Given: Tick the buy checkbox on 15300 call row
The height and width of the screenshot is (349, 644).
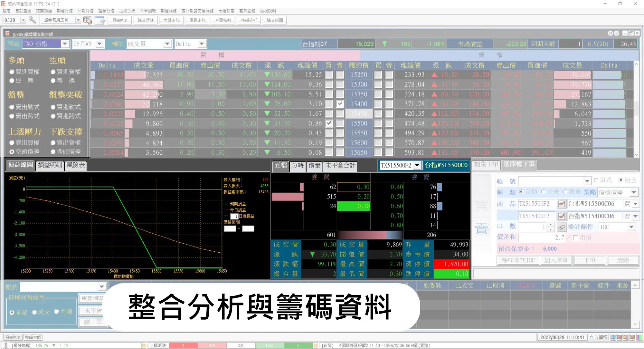Looking at the screenshot, I should pos(329,84).
